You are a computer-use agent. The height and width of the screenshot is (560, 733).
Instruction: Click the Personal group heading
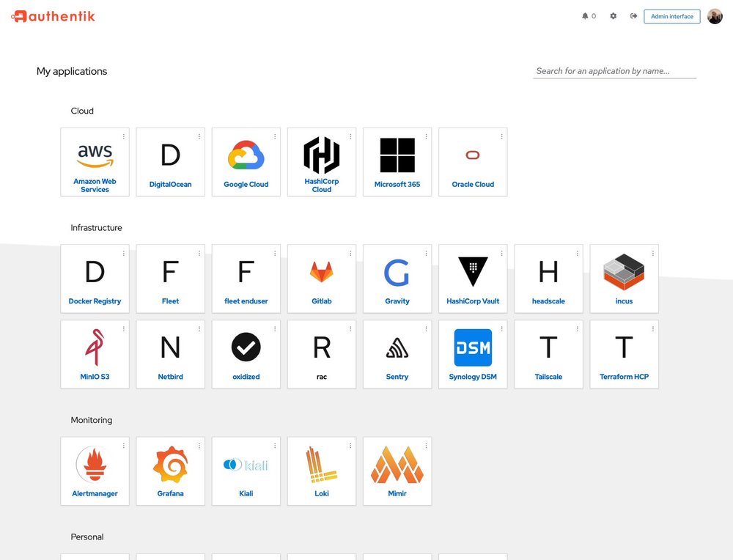[x=87, y=537]
